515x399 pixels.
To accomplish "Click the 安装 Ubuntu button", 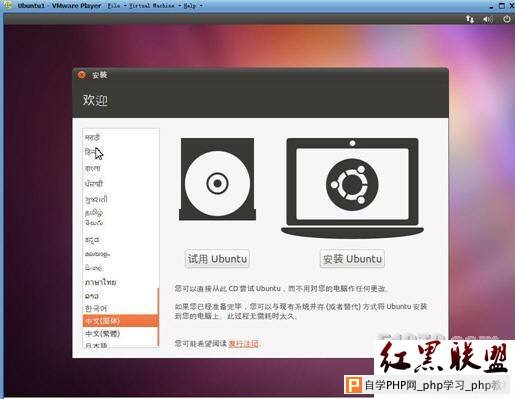I will [352, 259].
